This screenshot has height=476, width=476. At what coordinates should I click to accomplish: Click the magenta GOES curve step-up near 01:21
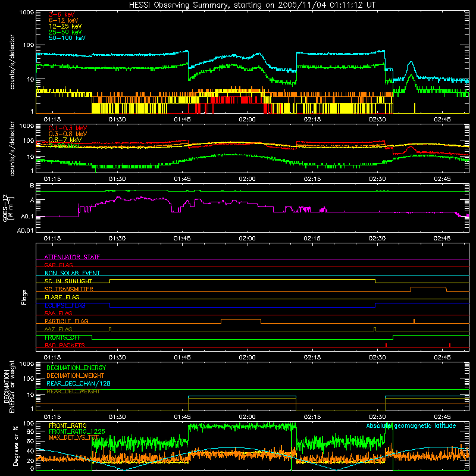(79, 210)
